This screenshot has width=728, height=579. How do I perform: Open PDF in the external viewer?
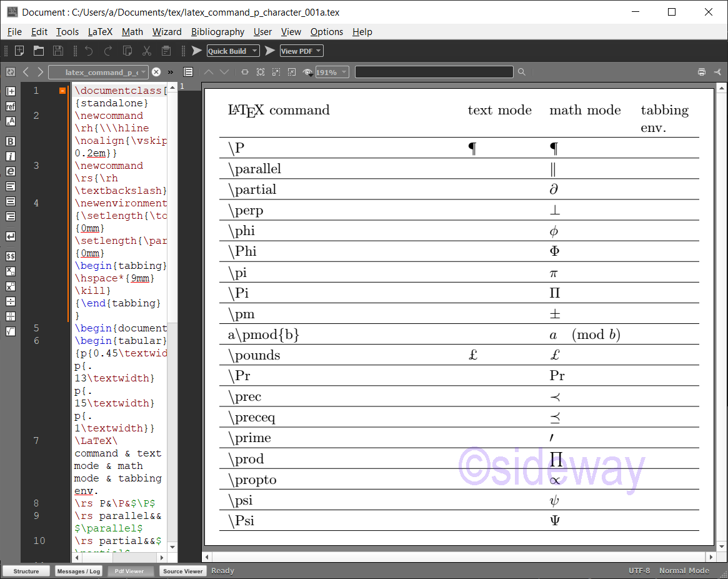(x=718, y=72)
